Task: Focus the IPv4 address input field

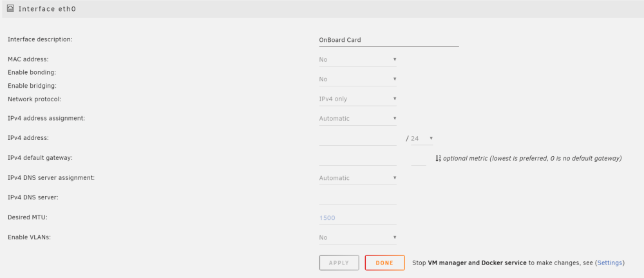Action: point(357,139)
